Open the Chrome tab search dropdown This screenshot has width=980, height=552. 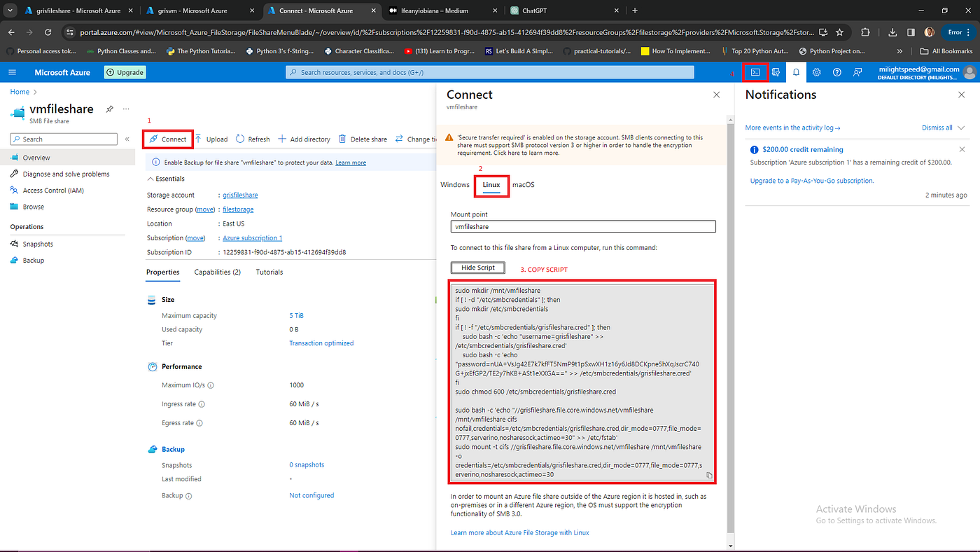(10, 11)
